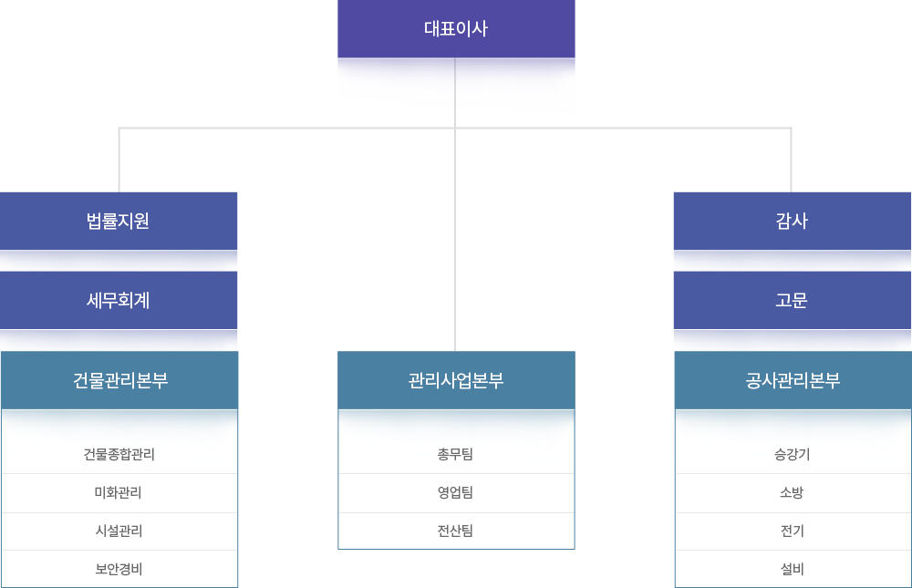Select 승강기 under 공사관리본부
The width and height of the screenshot is (912, 588).
coord(793,454)
